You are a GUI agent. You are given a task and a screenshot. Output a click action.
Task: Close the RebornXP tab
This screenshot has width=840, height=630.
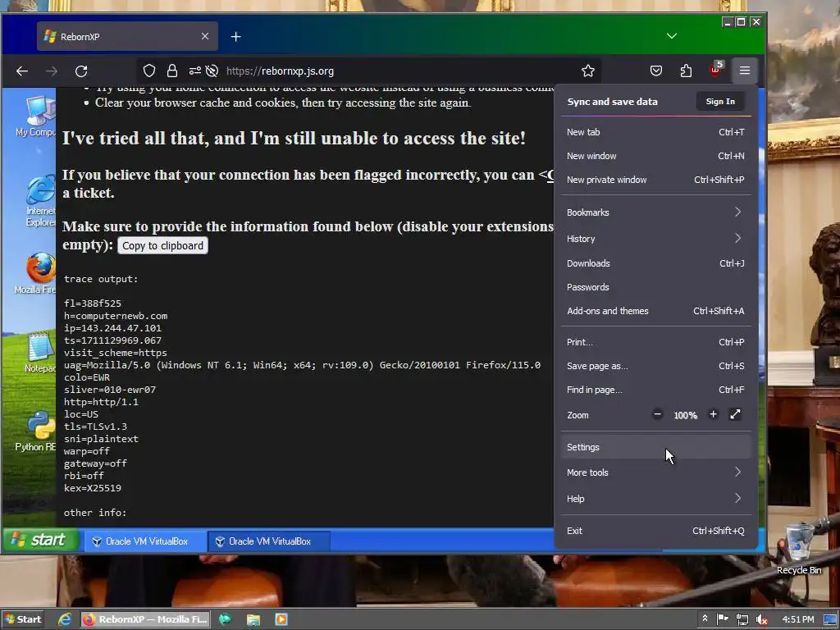coord(205,36)
